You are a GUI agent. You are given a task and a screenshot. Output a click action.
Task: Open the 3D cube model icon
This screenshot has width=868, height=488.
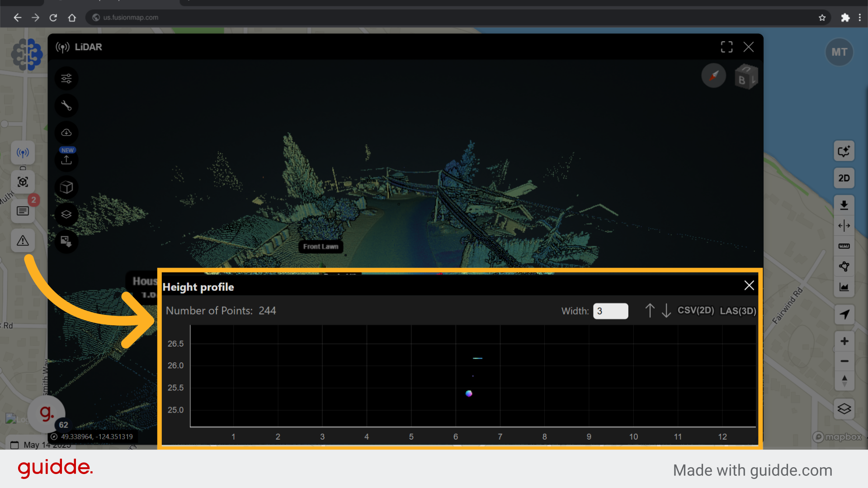(66, 187)
